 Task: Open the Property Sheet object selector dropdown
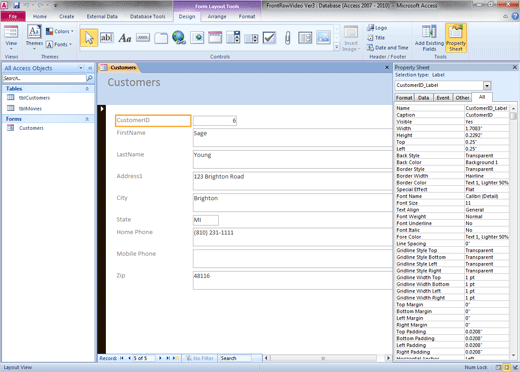pos(487,86)
